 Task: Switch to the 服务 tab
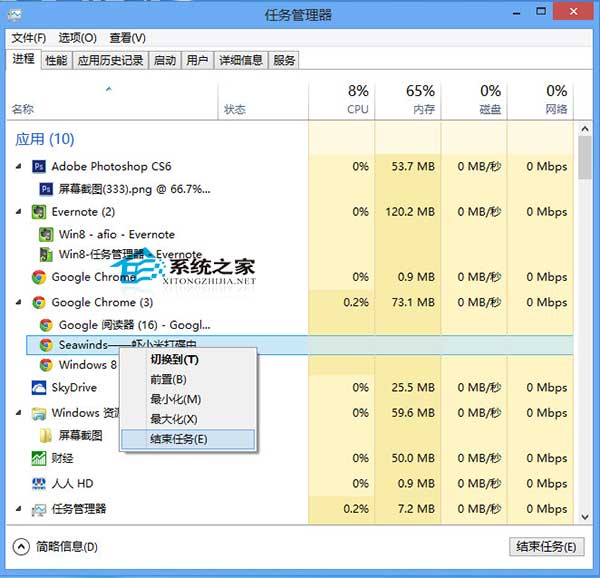coord(284,60)
